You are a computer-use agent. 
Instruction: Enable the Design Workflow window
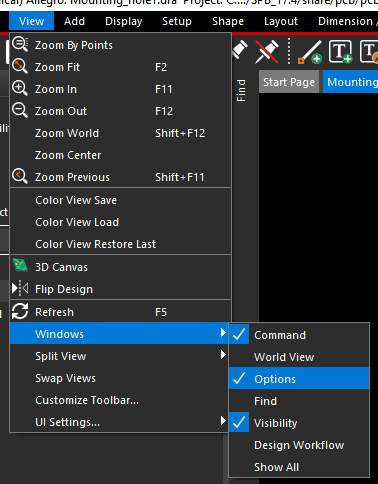click(299, 445)
